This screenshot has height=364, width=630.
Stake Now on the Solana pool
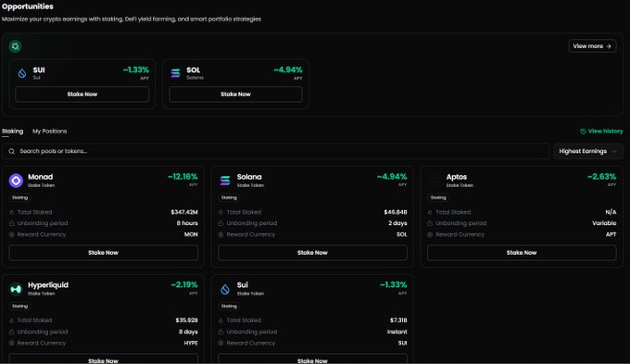[x=312, y=253]
